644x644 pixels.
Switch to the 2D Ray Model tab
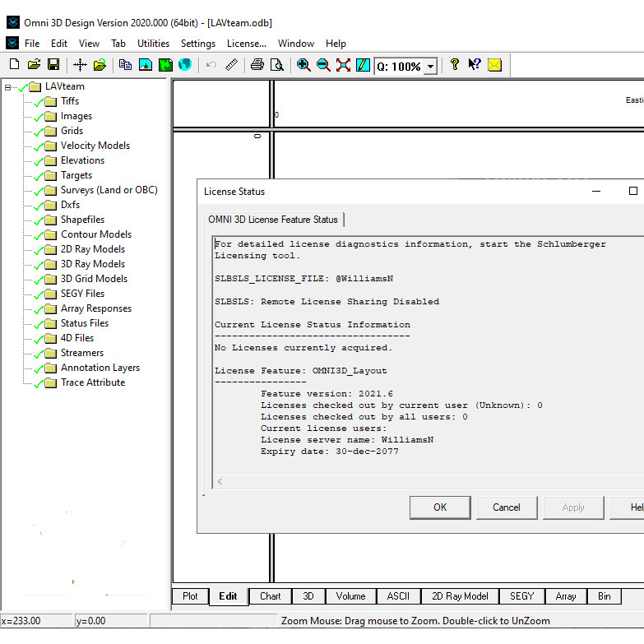pyautogui.click(x=460, y=596)
